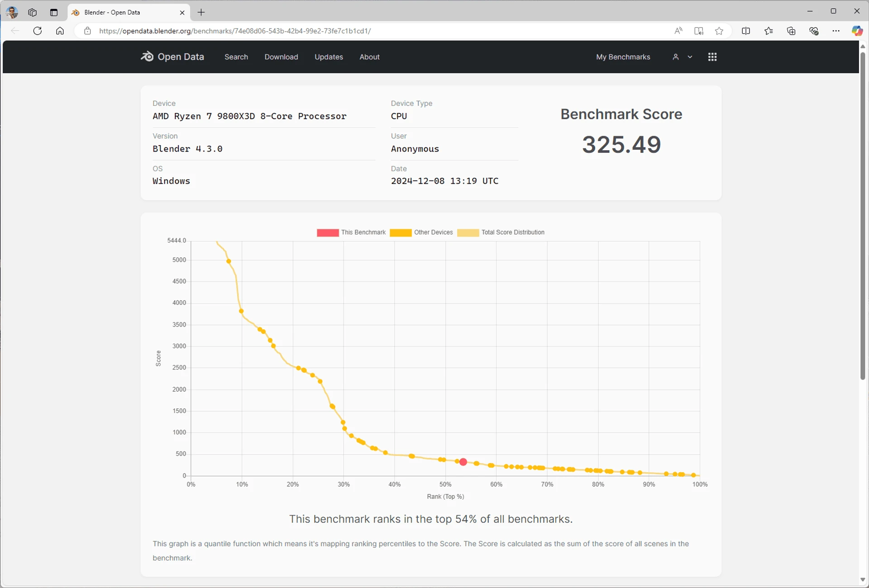This screenshot has height=588, width=869.
Task: Select the date 2024-12-08 13:19 UTC
Action: pyautogui.click(x=444, y=181)
